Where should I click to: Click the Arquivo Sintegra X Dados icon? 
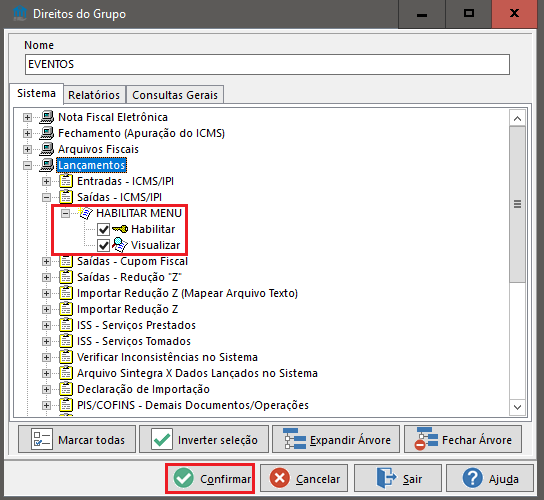coord(66,373)
